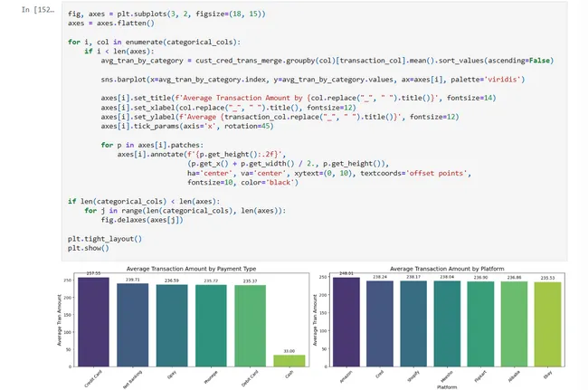588x390 pixels.
Task: Select the Amazon bar in Platform chart
Action: click(346, 321)
